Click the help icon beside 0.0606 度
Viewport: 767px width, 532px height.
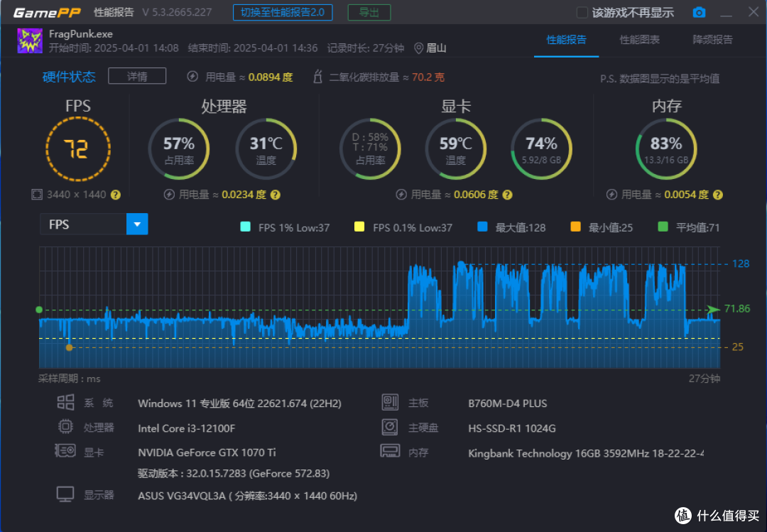[507, 195]
